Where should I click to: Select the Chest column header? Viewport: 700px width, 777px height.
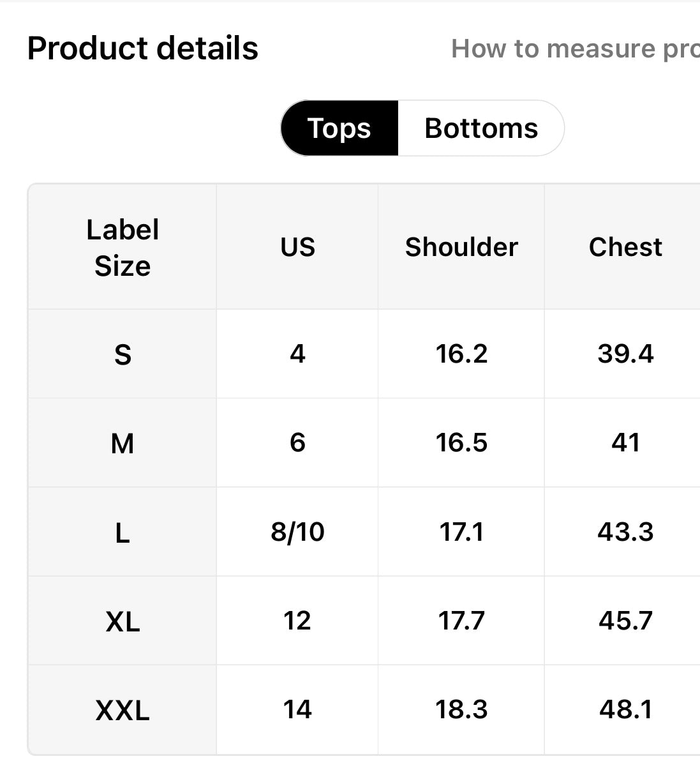pyautogui.click(x=625, y=248)
